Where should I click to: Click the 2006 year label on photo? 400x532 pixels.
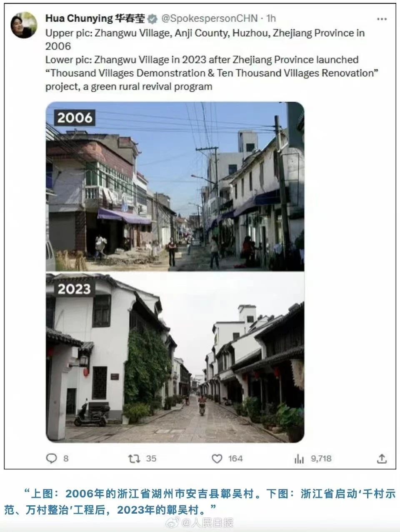pos(75,118)
